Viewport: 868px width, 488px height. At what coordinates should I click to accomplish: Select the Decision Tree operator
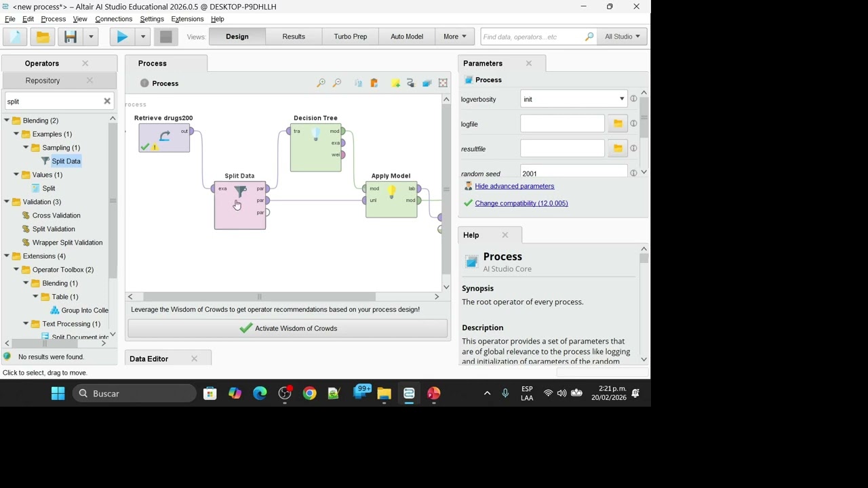316,148
